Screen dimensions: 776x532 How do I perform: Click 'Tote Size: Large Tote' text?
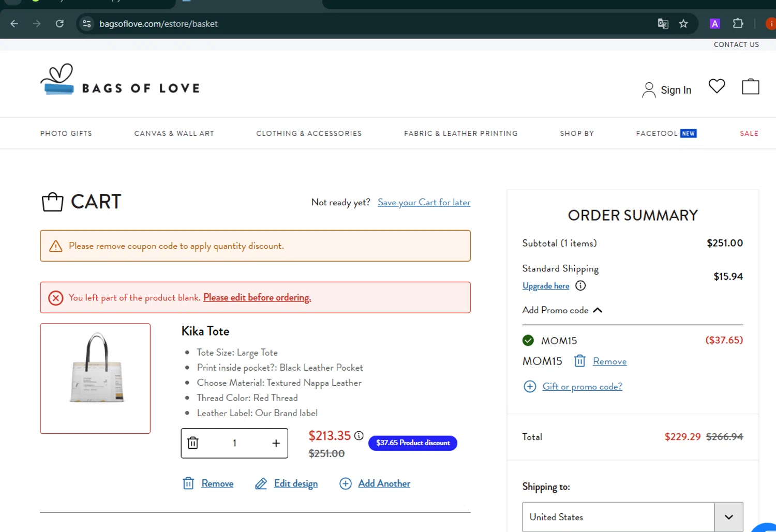[x=237, y=353]
